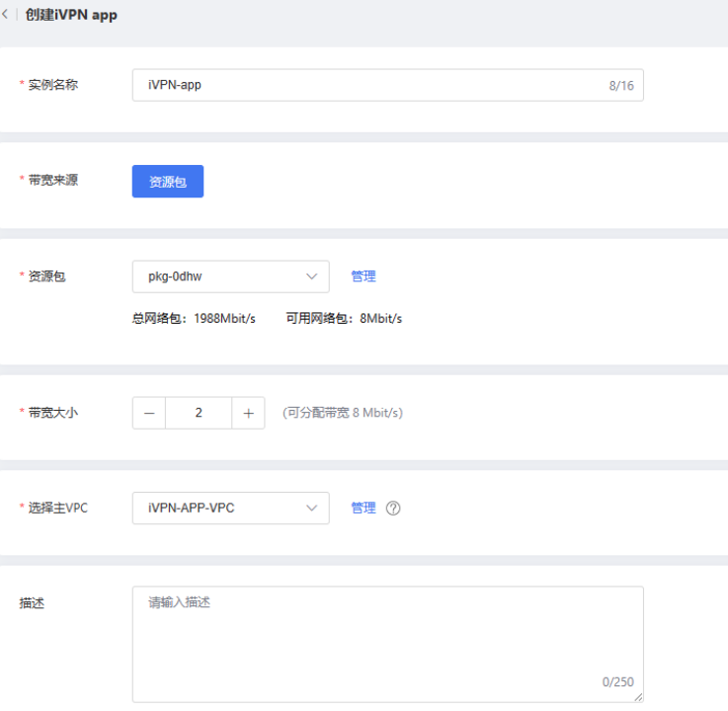Image resolution: width=728 pixels, height=711 pixels.
Task: Open the 管理 link next to the 资源包 dropdown
Action: (364, 276)
